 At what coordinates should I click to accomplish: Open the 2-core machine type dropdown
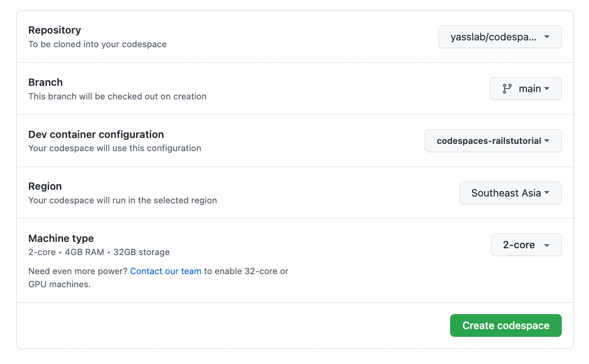point(526,245)
